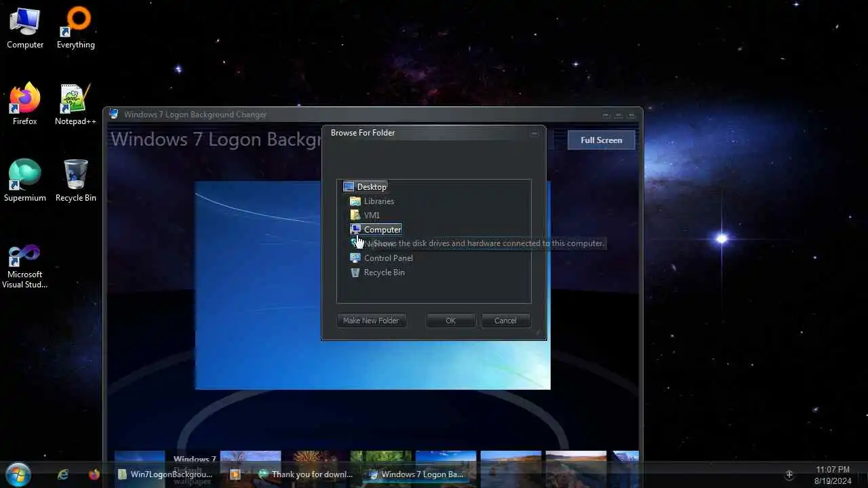868x488 pixels.
Task: Select the VM1 user folder in tree
Action: tap(365, 215)
